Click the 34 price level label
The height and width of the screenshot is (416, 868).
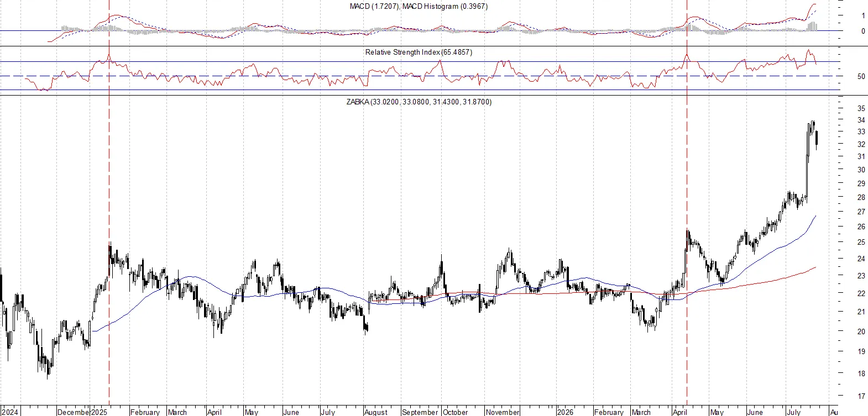[x=861, y=120]
